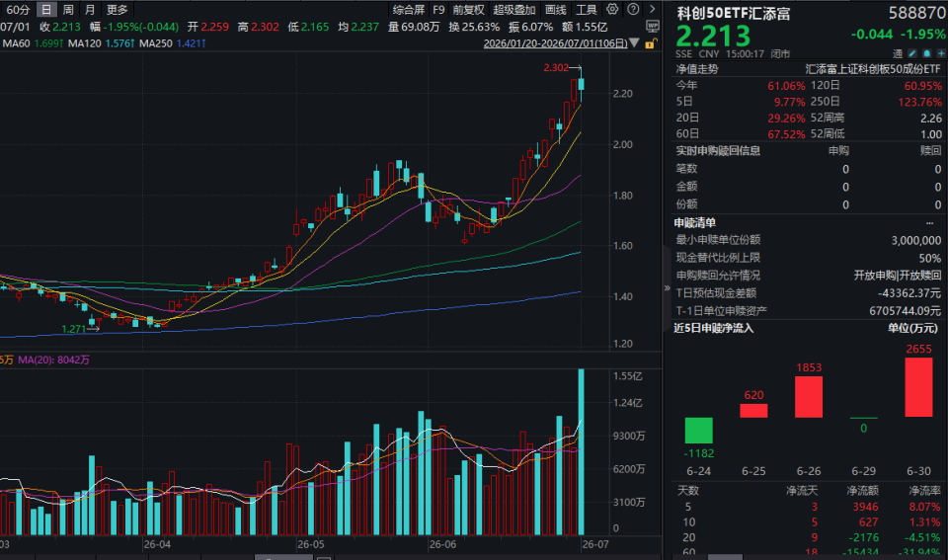Click the three-dots menu beside 申赎清单
The image size is (948, 560).
(x=930, y=223)
